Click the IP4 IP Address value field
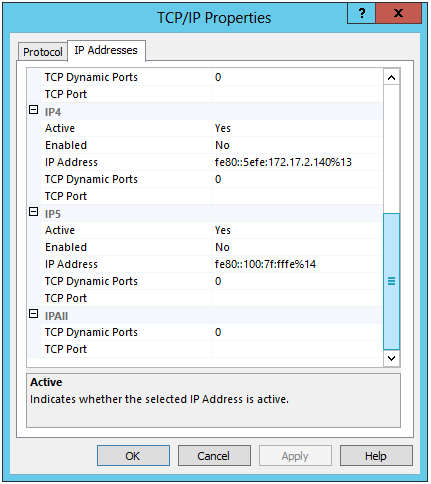Screen dimensions: 431x484 [297, 162]
